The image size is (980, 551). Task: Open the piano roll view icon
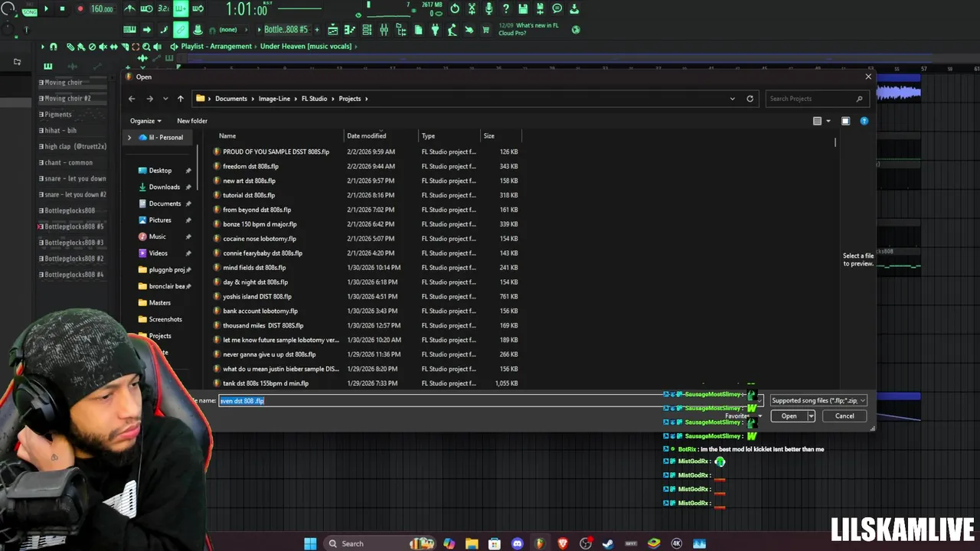tap(350, 30)
